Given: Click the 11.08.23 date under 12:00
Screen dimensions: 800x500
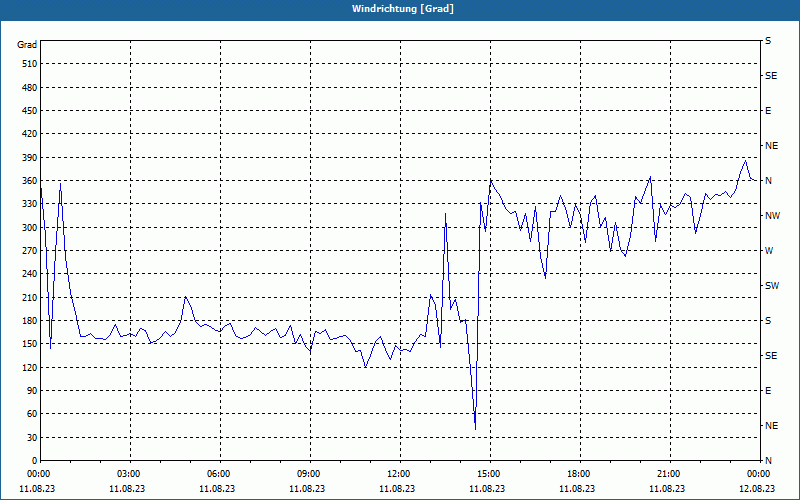Looking at the screenshot, I should click(397, 488).
